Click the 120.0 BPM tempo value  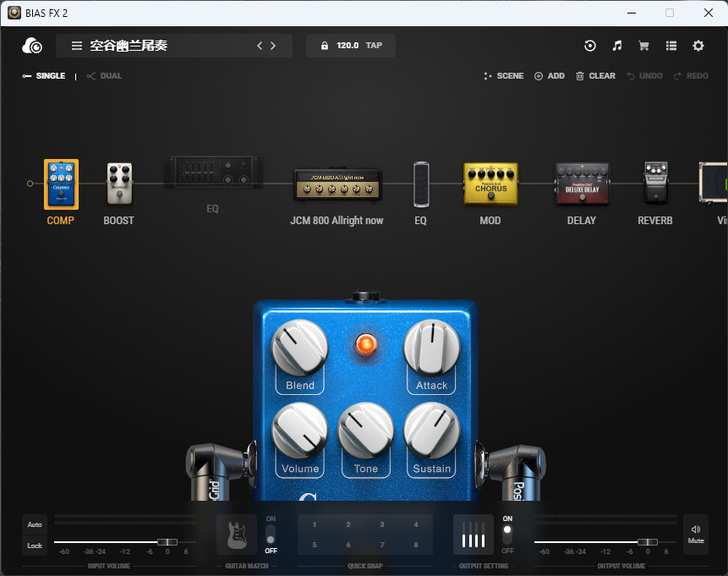(x=348, y=46)
